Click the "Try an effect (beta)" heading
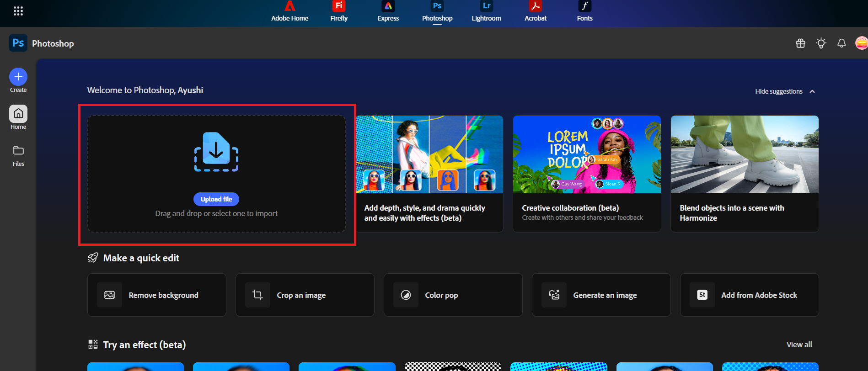This screenshot has height=371, width=868. (x=145, y=345)
